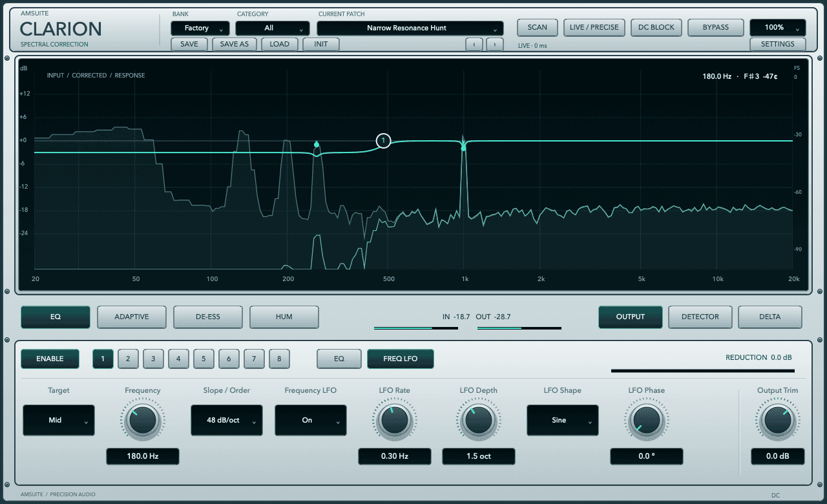The width and height of the screenshot is (827, 504).
Task: Click the 180.0 Hz frequency value field
Action: pyautogui.click(x=143, y=456)
